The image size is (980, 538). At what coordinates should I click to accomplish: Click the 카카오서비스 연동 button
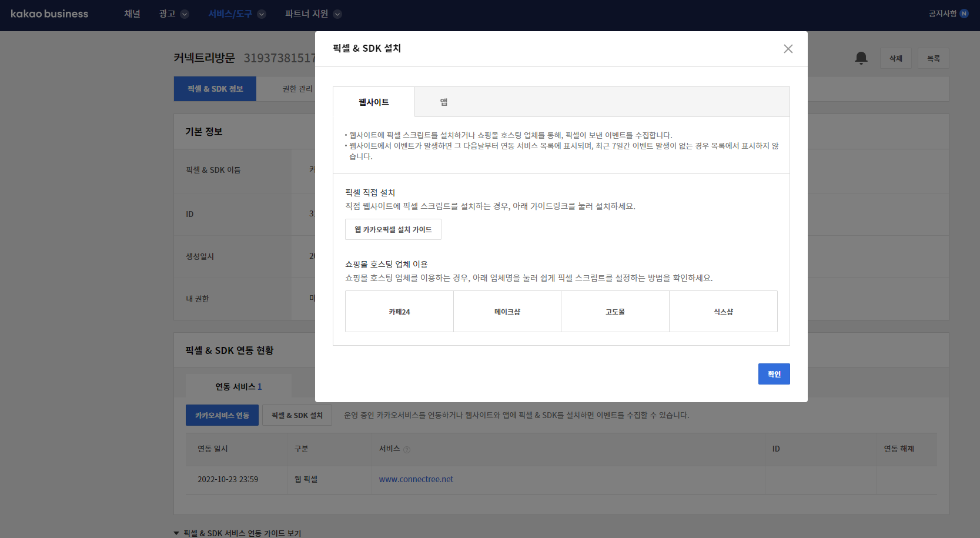click(x=222, y=415)
